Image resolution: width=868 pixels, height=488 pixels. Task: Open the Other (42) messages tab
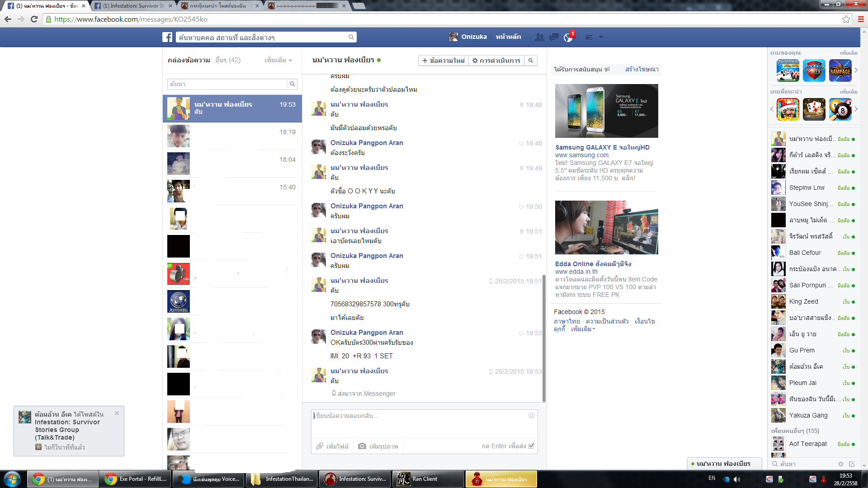click(228, 60)
